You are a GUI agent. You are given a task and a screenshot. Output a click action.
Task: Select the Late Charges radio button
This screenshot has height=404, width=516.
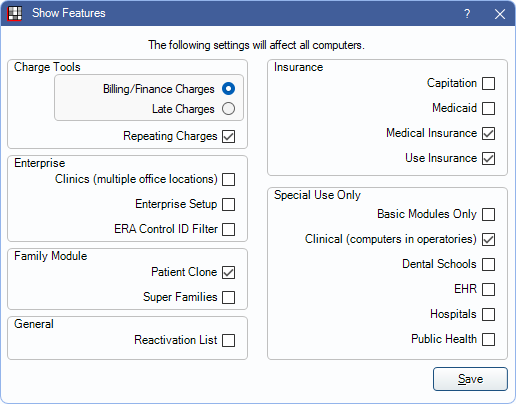(x=228, y=109)
